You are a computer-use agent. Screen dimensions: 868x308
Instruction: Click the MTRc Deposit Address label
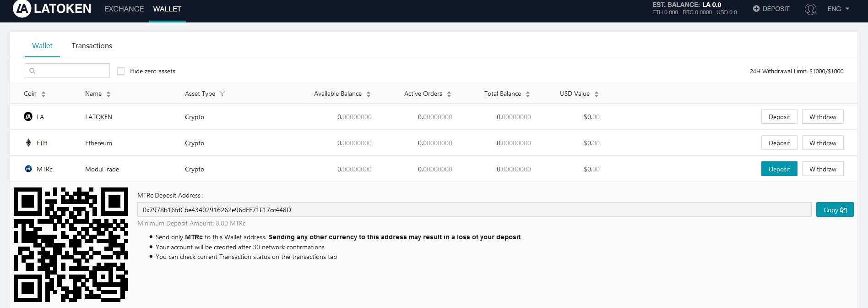click(x=170, y=195)
